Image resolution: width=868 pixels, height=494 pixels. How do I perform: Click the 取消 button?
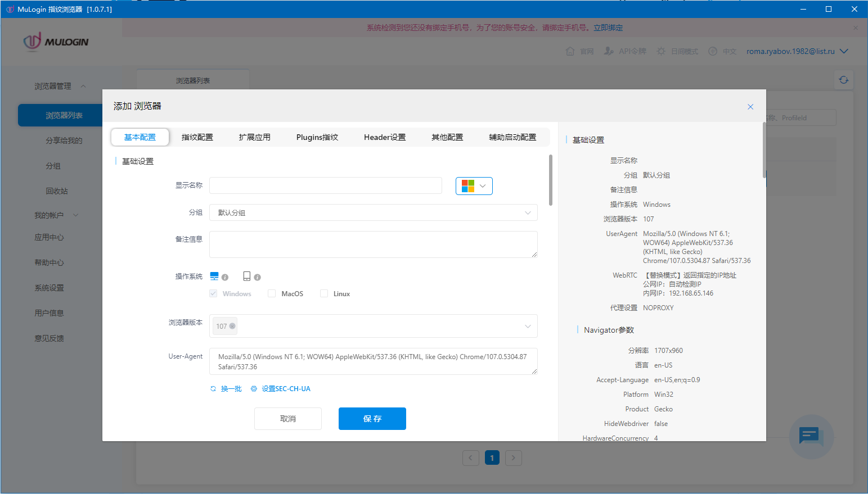coord(288,419)
